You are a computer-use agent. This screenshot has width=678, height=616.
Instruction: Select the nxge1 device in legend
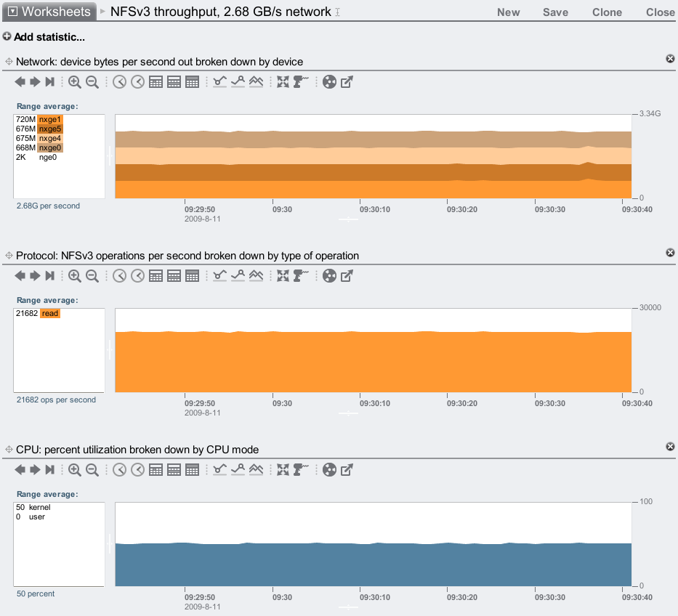point(50,119)
